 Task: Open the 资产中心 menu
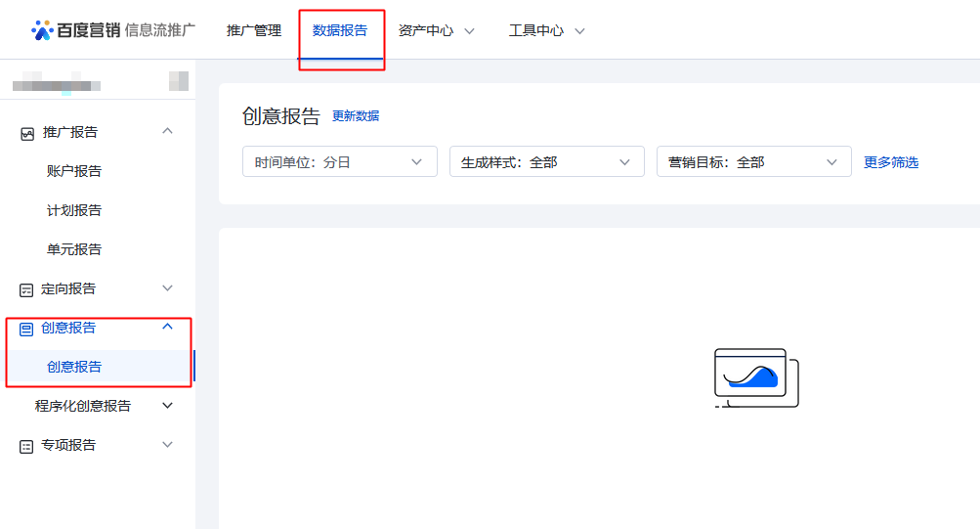click(436, 30)
